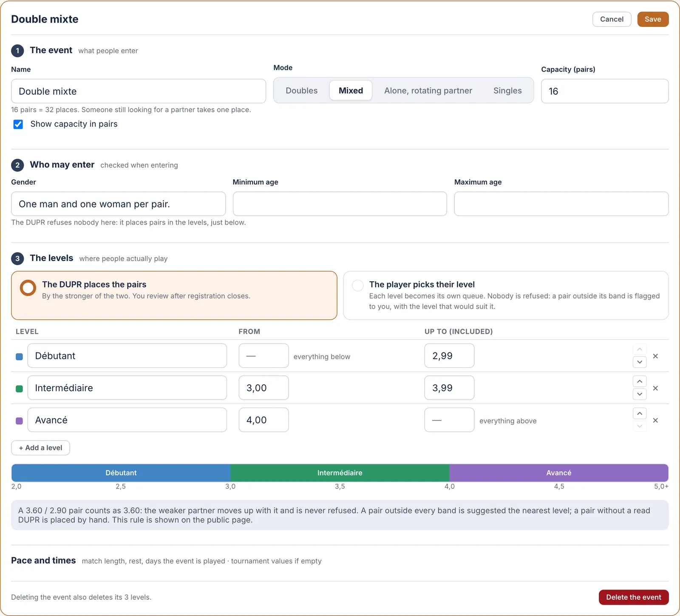Remove the Intermédiaire level
Viewport: 680px width, 616px height.
coord(655,388)
